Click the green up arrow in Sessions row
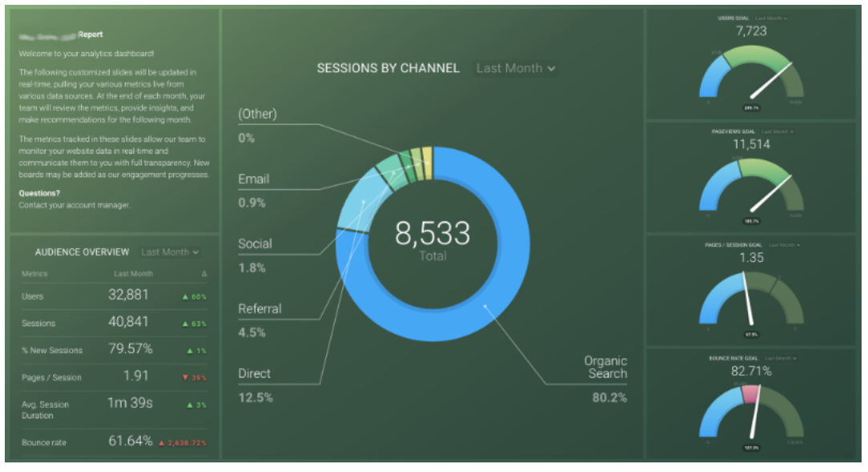 186,324
